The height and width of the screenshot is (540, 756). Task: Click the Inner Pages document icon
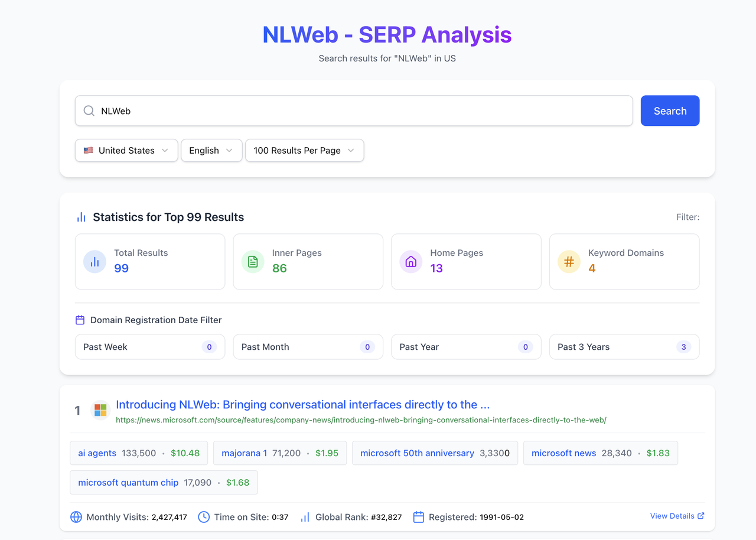point(253,262)
